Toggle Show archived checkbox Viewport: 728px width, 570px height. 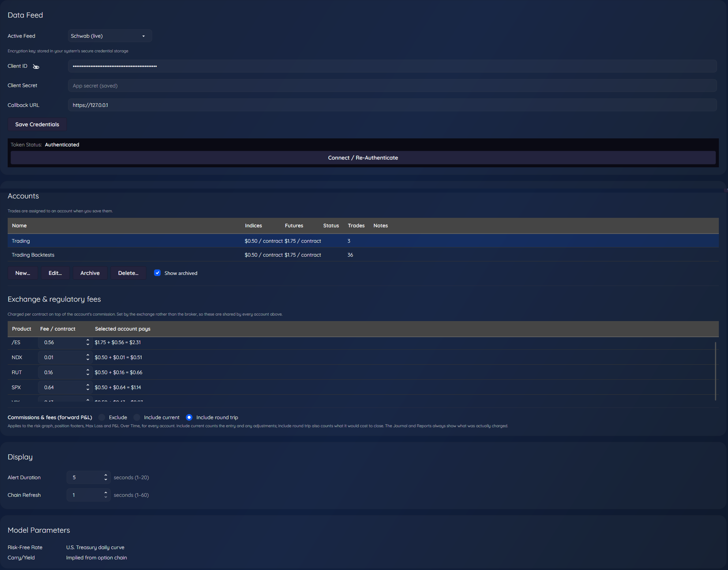pyautogui.click(x=157, y=273)
